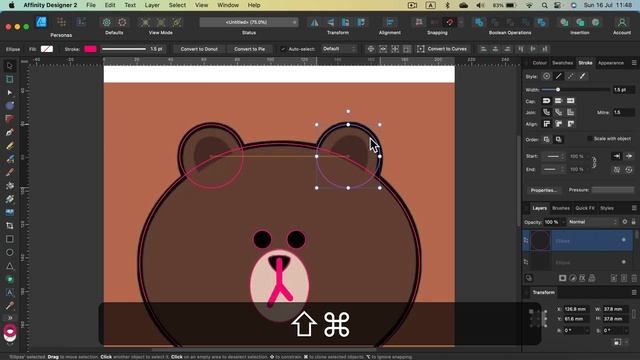Toggle Auto-select checkbox

point(283,49)
